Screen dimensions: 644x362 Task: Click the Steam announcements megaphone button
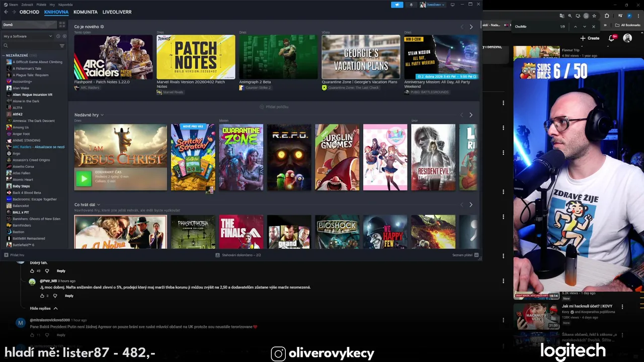(x=397, y=5)
